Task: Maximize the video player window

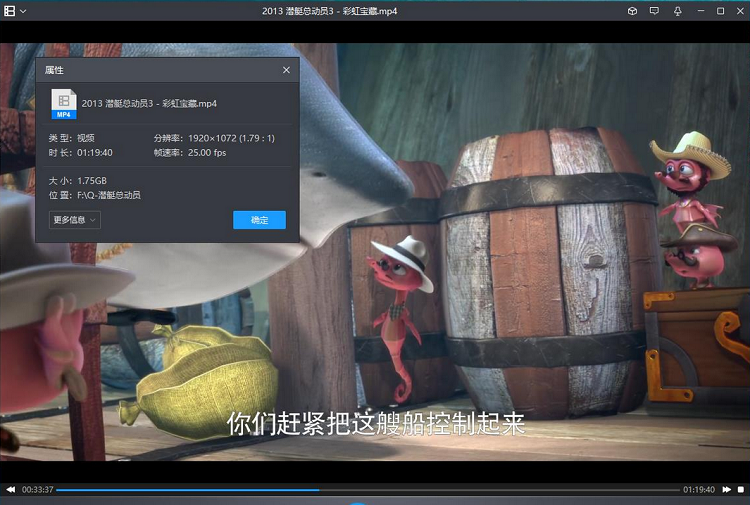Action: tap(719, 11)
